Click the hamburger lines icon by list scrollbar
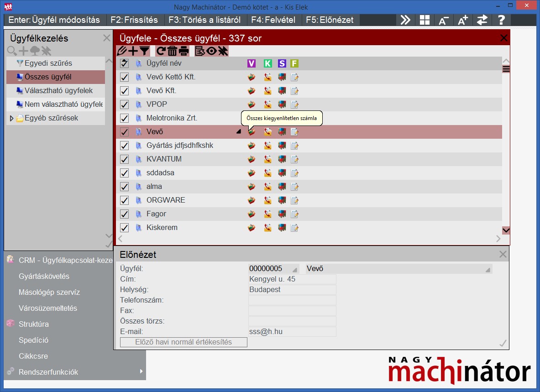The width and height of the screenshot is (540, 392). click(x=506, y=69)
